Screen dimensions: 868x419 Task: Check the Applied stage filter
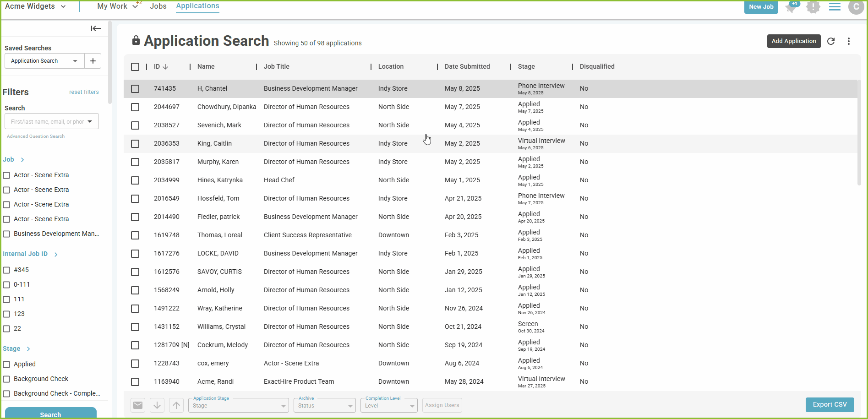(7, 365)
